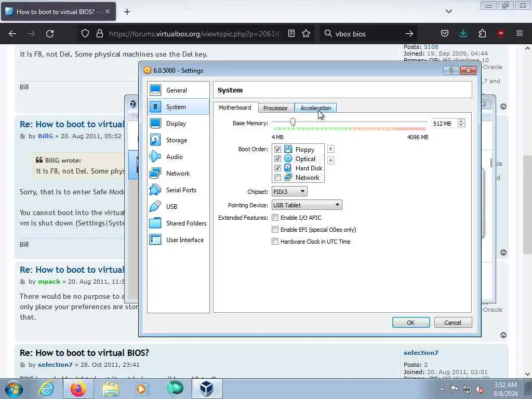This screenshot has width=532, height=399.
Task: Toggle Firefox reader view icon
Action: click(x=291, y=34)
